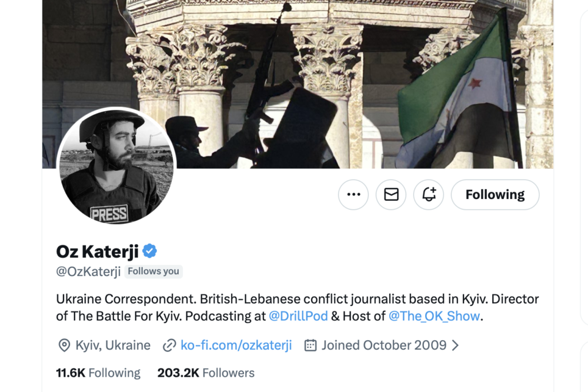Turn on post notifications with the bell icon
This screenshot has width=588, height=392.
[x=429, y=195]
